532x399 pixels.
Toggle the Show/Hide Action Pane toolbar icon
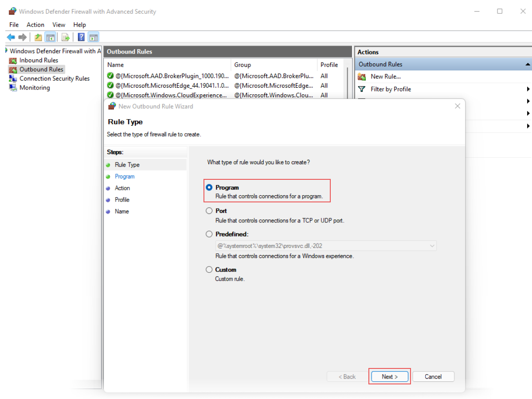[x=94, y=37]
